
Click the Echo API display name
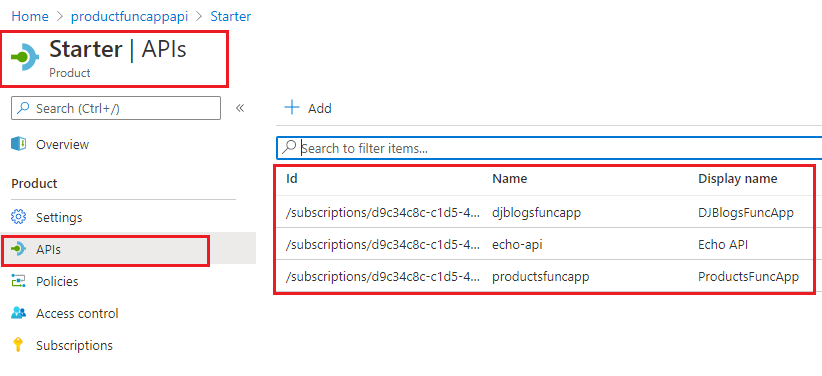click(x=723, y=244)
